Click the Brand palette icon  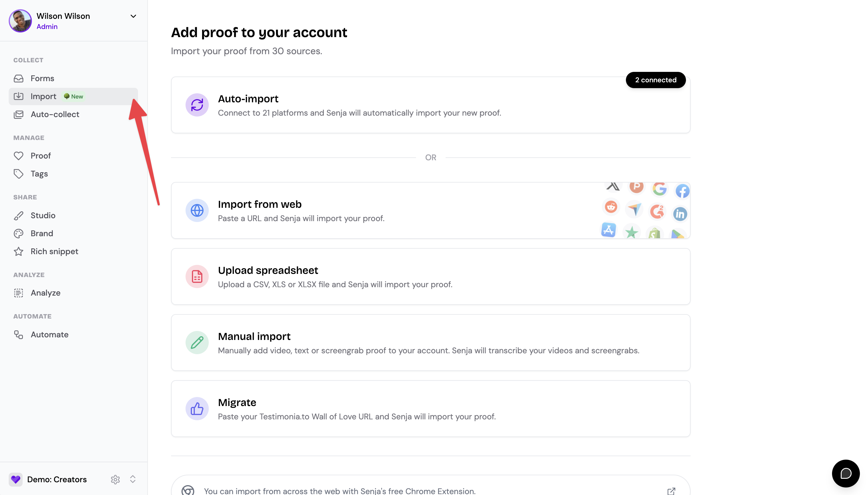[19, 234]
